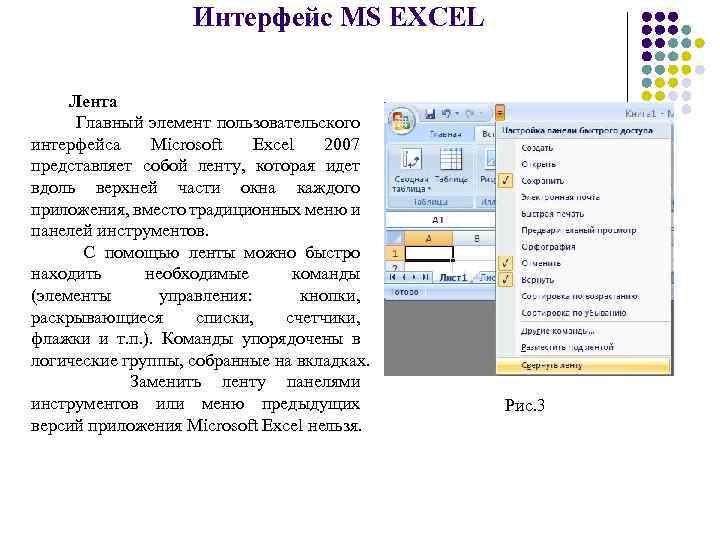The width and height of the screenshot is (720, 540).
Task: Jump to the last sheet with the tab arrow
Action: (x=426, y=277)
